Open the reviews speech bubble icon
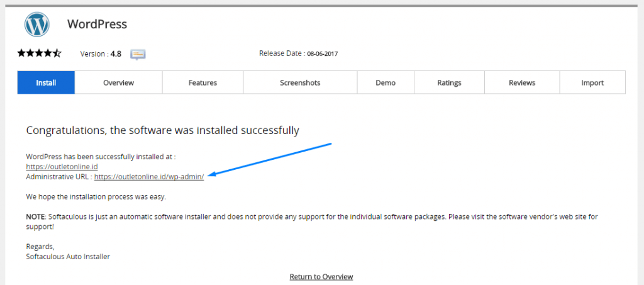This screenshot has width=644, height=285. coord(138,54)
